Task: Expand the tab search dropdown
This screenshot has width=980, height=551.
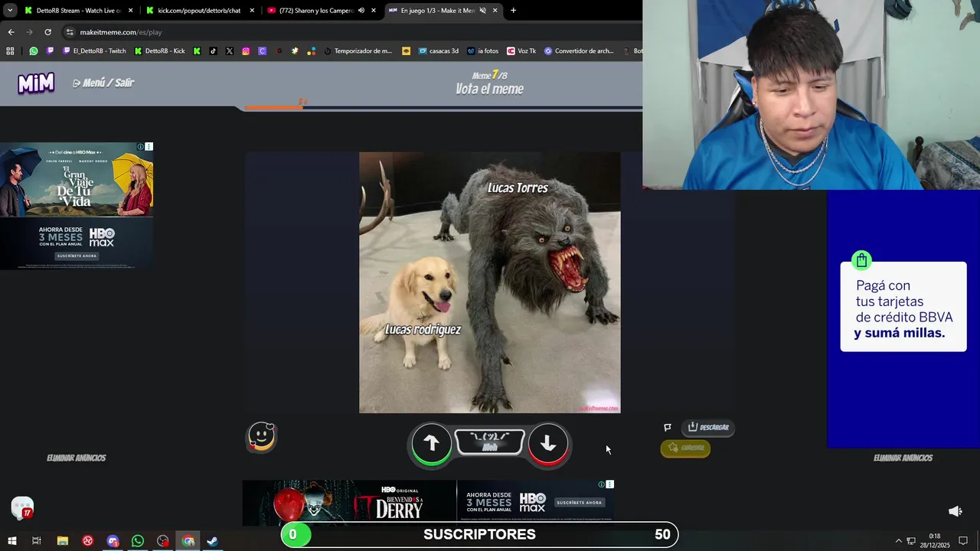Action: click(x=10, y=11)
